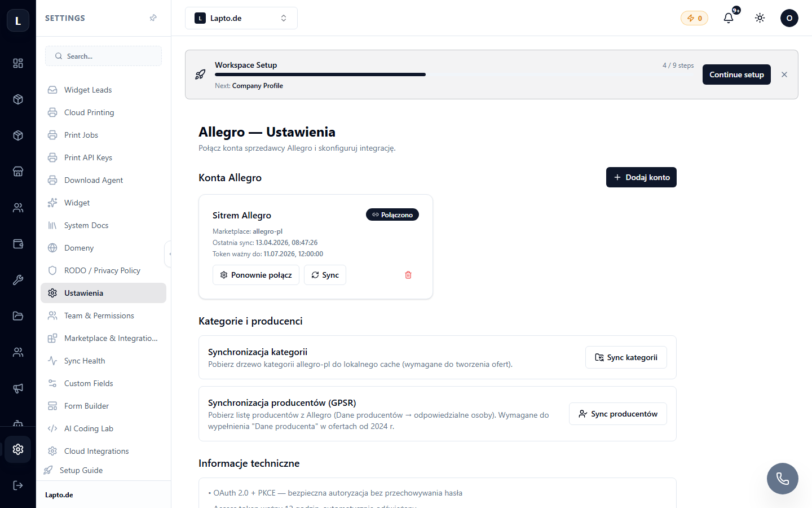This screenshot has width=812, height=508.
Task: Open Cloud Printing settings
Action: tap(103, 112)
